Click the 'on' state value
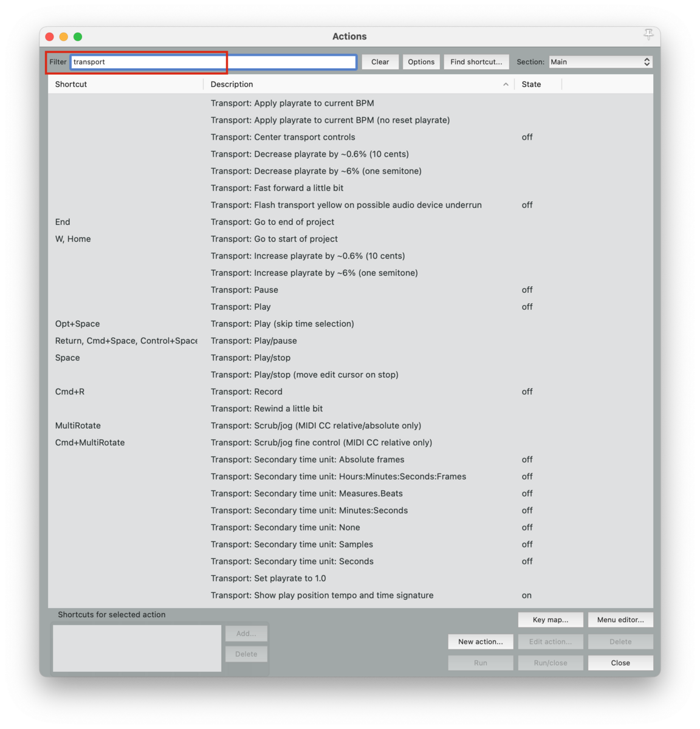Image resolution: width=700 pixels, height=729 pixels. pos(527,597)
